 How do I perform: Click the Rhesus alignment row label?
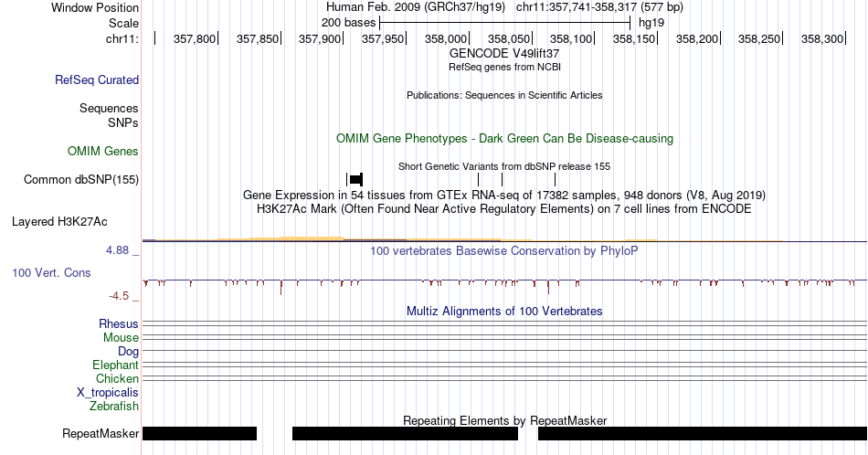coord(119,323)
